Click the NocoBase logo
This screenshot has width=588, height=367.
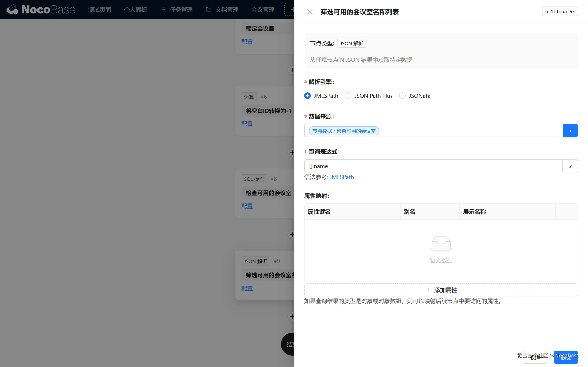pyautogui.click(x=41, y=10)
